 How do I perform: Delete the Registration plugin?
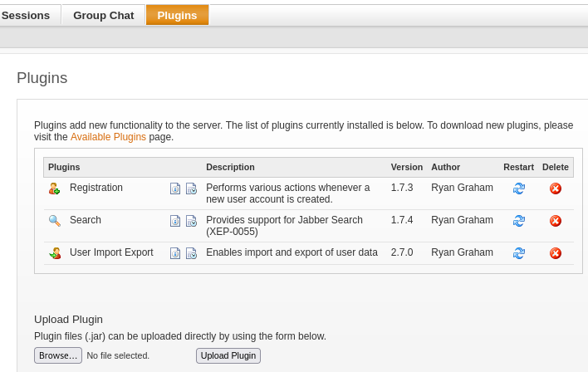point(556,188)
